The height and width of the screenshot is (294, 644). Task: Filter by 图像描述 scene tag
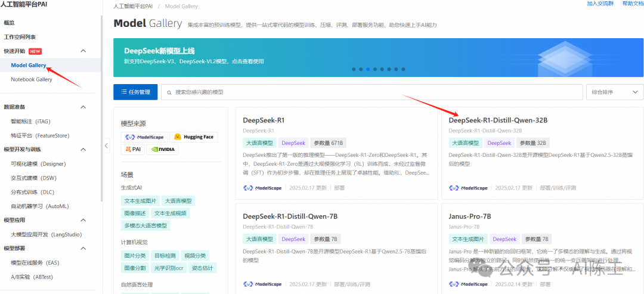[135, 213]
